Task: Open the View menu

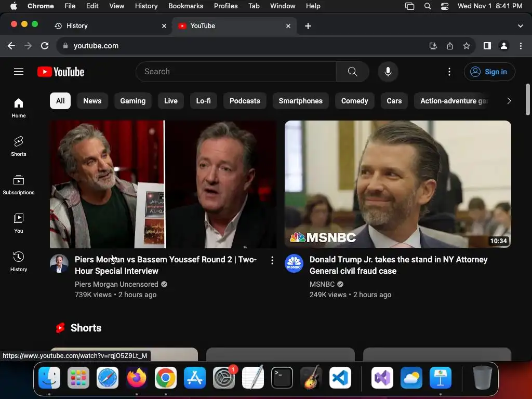Action: pos(116,6)
